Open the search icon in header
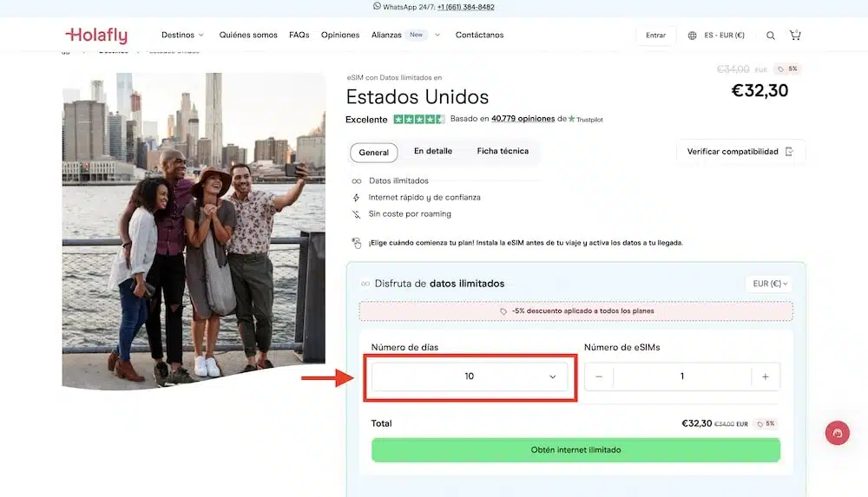868x497 pixels. click(x=771, y=36)
